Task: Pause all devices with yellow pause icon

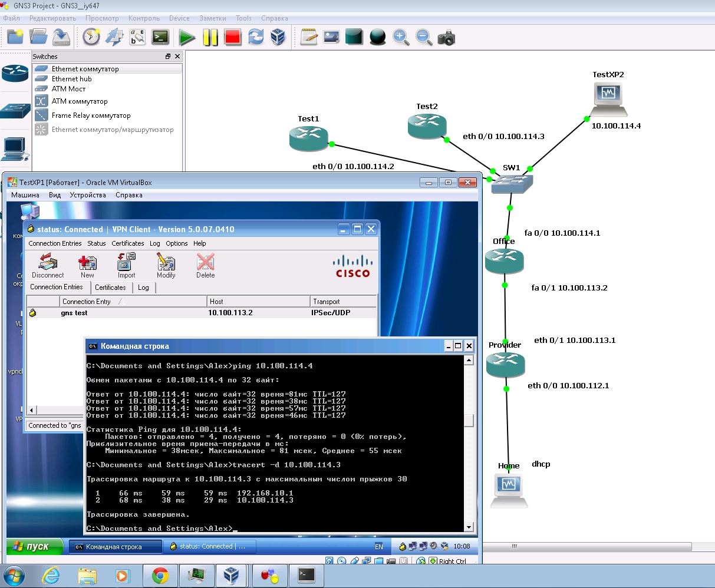Action: pyautogui.click(x=210, y=38)
